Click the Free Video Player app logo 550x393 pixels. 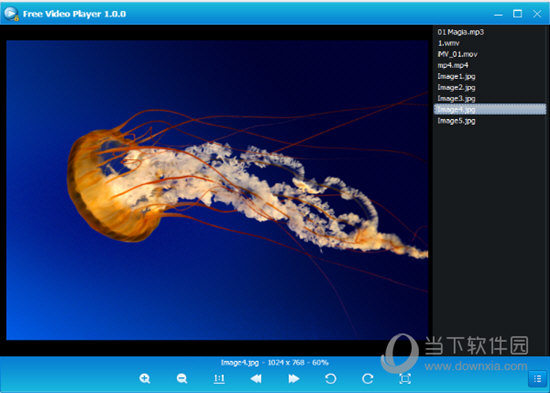pyautogui.click(x=11, y=14)
